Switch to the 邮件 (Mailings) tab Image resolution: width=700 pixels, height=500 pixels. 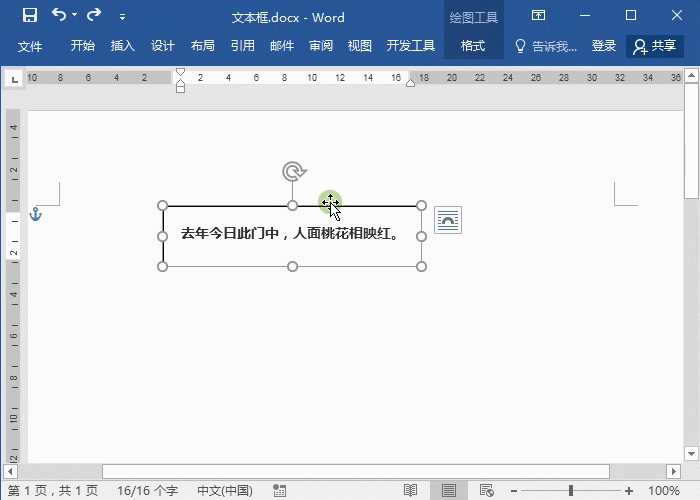[x=282, y=46]
